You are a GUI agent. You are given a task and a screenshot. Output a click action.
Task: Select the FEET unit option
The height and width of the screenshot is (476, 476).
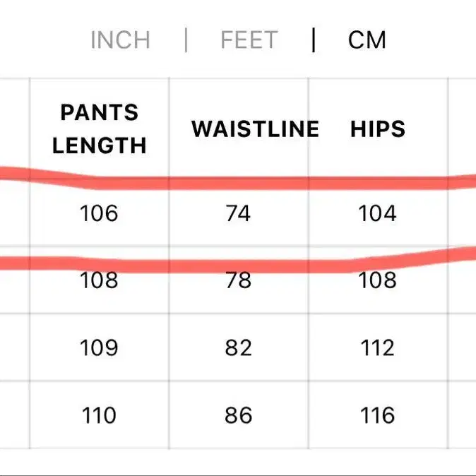tap(250, 40)
